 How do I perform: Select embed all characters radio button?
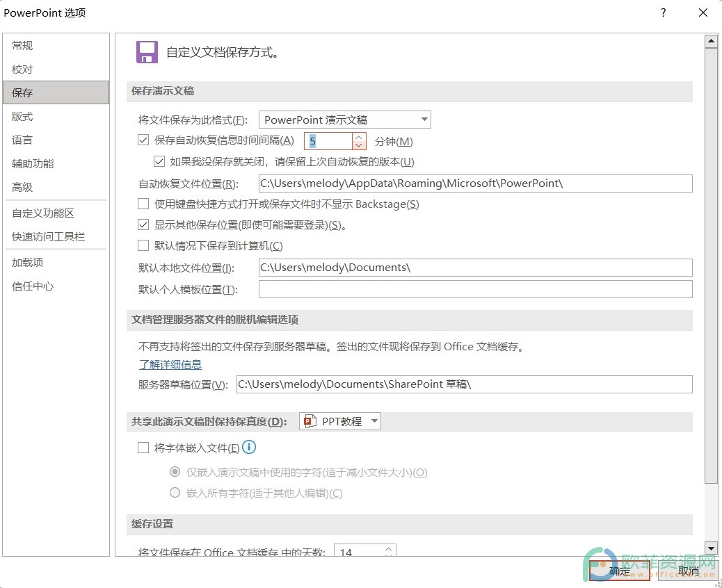coord(175,493)
